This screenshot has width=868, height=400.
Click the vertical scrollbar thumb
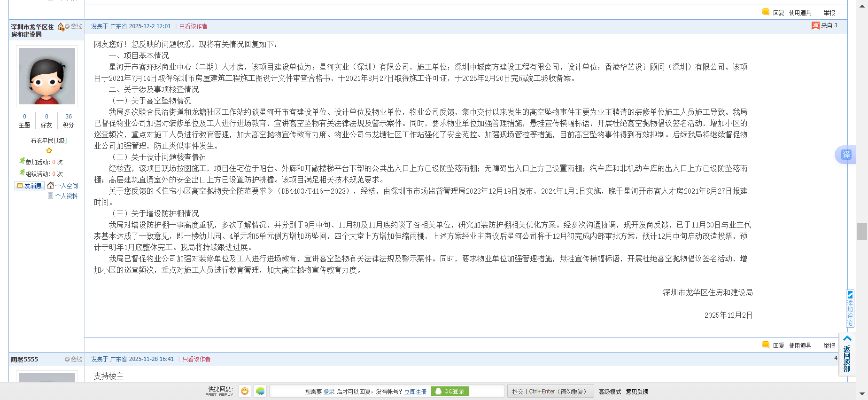(862, 232)
